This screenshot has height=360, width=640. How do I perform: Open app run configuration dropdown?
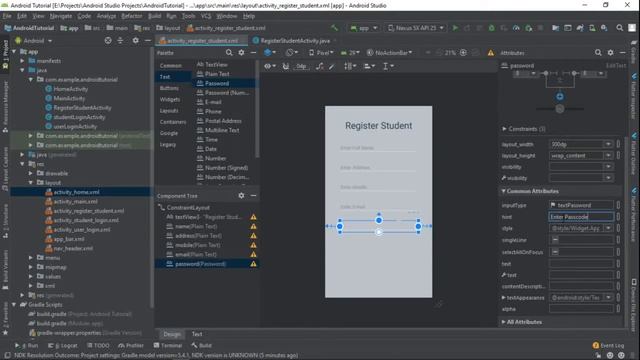364,28
